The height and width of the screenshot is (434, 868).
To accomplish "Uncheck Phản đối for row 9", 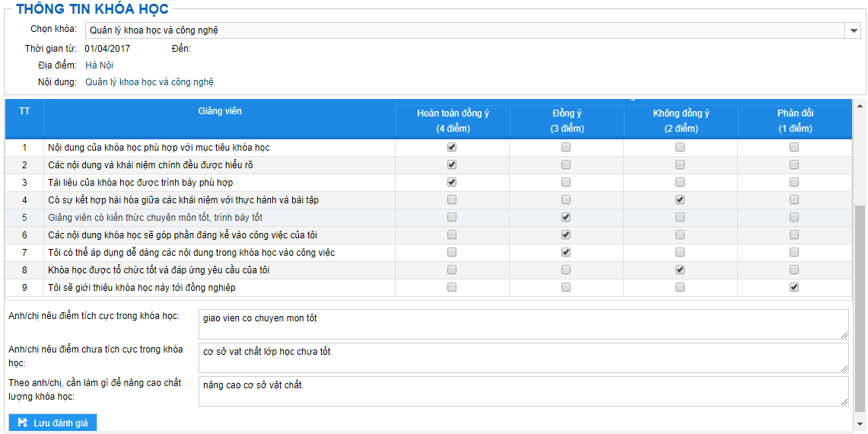I will coord(793,287).
